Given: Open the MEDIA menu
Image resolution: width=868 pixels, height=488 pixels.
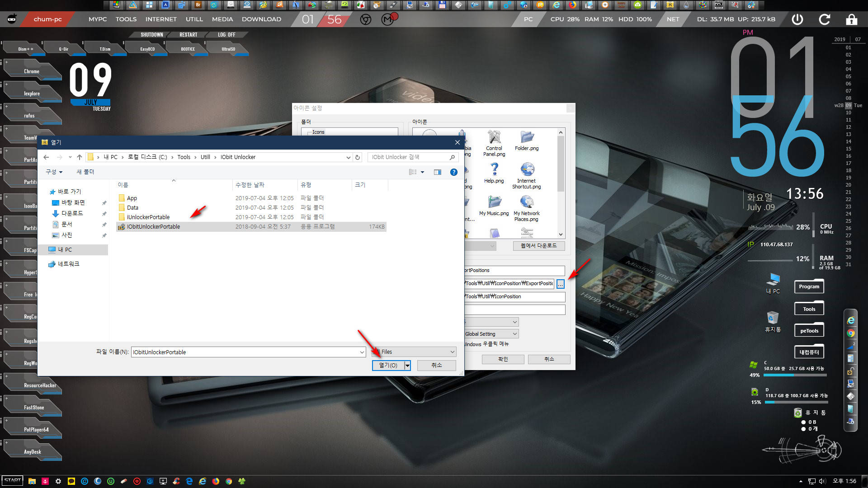Looking at the screenshot, I should [222, 19].
